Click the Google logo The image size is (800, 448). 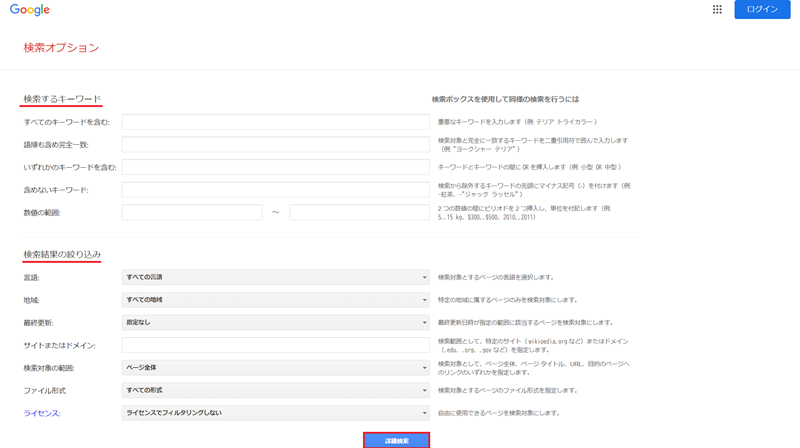click(x=30, y=10)
